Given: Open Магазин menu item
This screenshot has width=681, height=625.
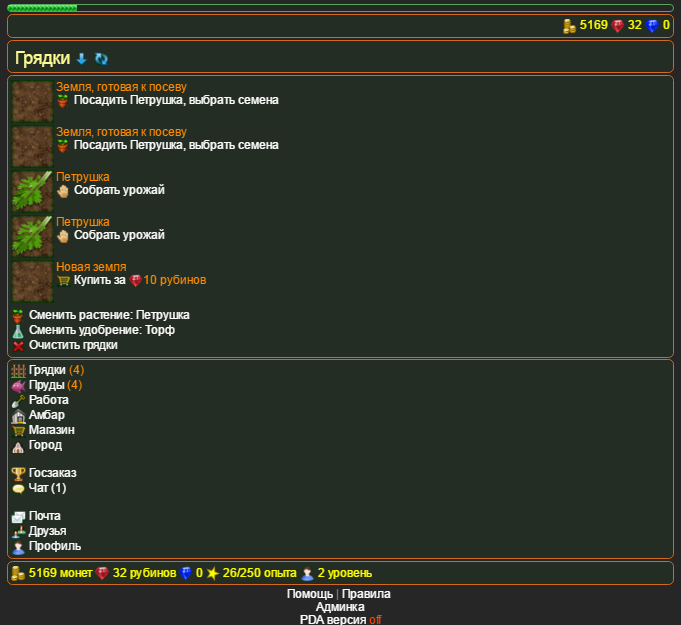Looking at the screenshot, I should [51, 430].
